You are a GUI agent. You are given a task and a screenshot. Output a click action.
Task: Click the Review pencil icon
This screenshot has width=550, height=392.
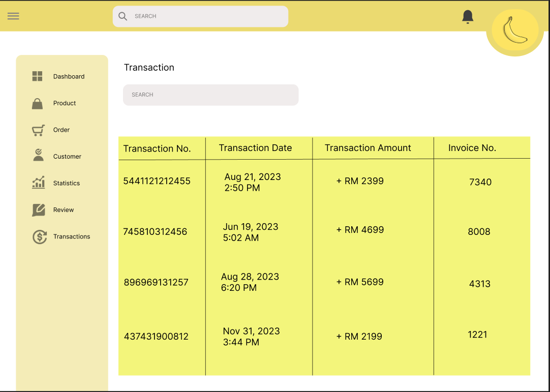click(x=38, y=209)
